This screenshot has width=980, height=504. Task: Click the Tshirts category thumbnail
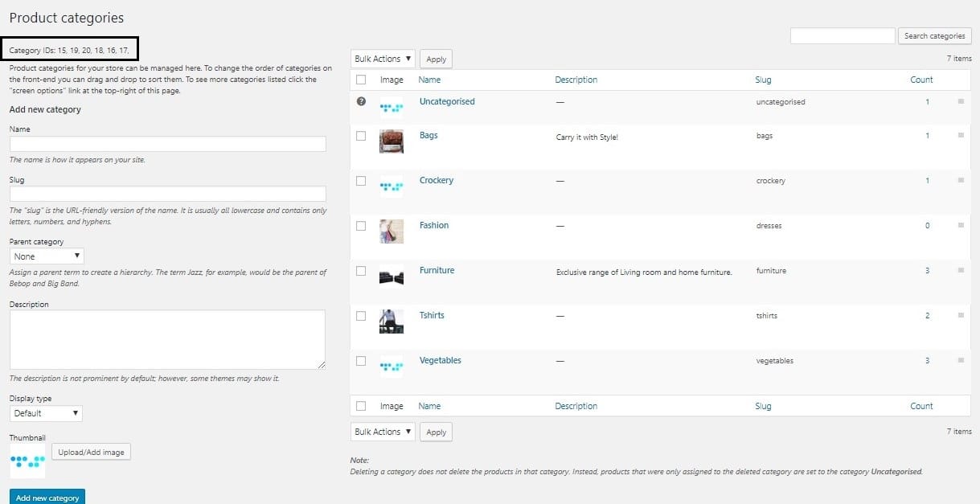coord(391,322)
